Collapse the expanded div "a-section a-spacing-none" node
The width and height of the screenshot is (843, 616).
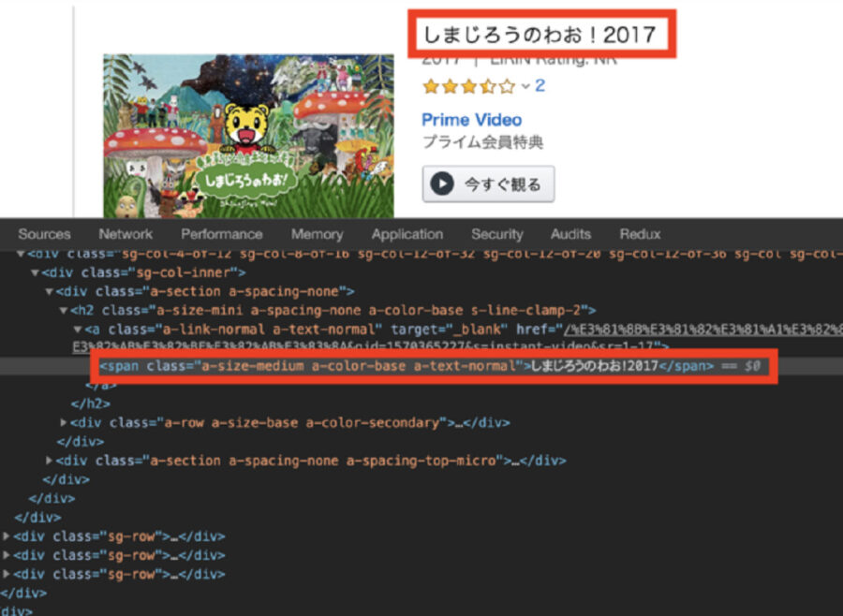(50, 292)
